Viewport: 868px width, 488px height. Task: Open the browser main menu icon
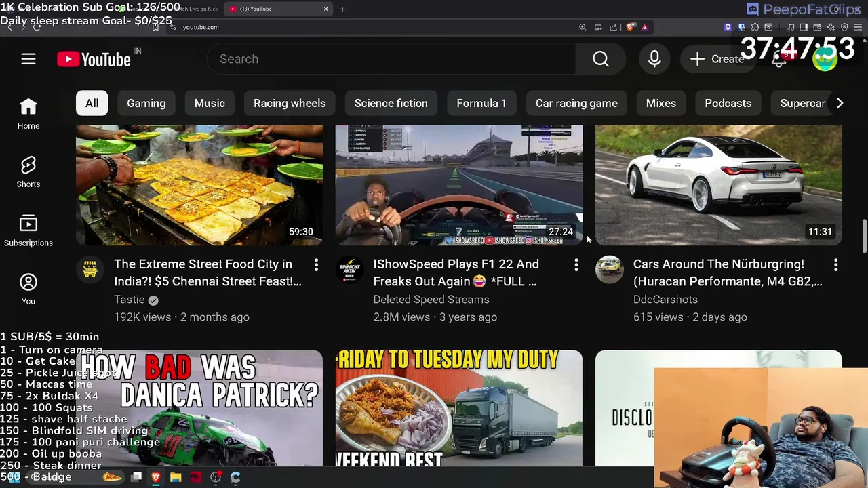click(859, 27)
